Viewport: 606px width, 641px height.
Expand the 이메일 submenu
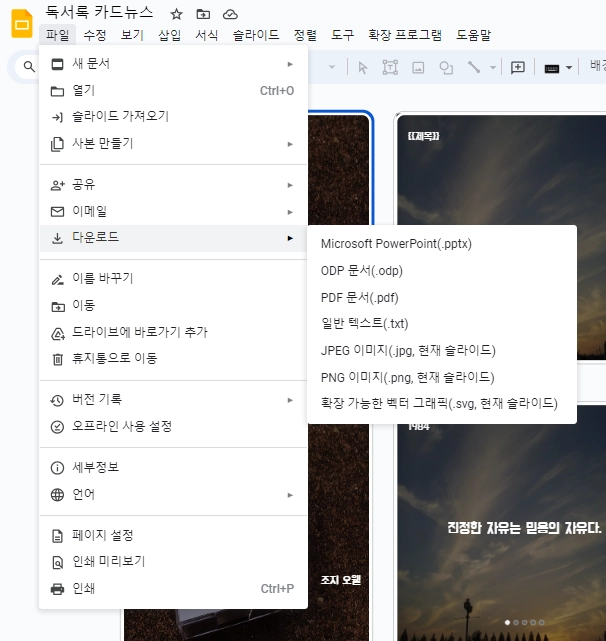[290, 212]
